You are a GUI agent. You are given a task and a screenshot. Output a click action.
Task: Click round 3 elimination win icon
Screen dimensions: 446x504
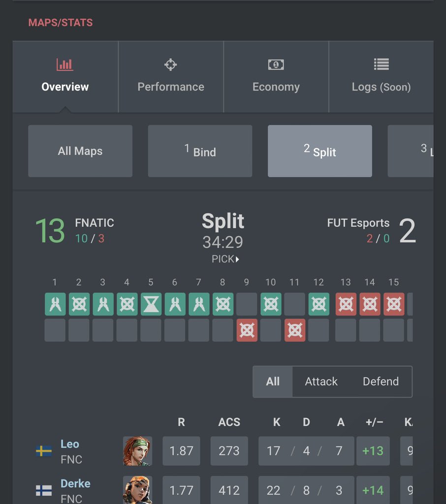point(103,304)
